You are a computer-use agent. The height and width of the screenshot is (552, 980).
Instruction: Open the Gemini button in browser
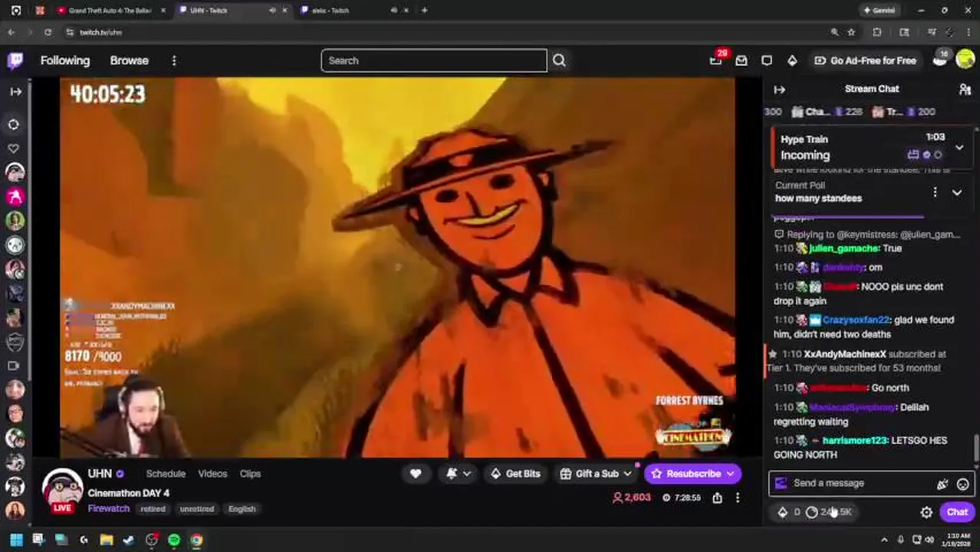pyautogui.click(x=879, y=11)
